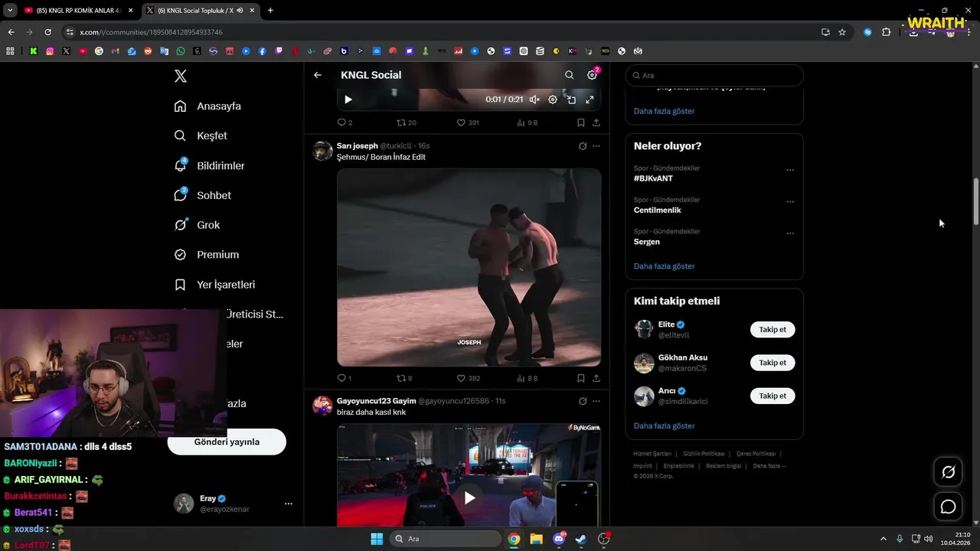Viewport: 980px width, 551px height.
Task: View analytics of Sarı joseph post
Action: point(528,378)
